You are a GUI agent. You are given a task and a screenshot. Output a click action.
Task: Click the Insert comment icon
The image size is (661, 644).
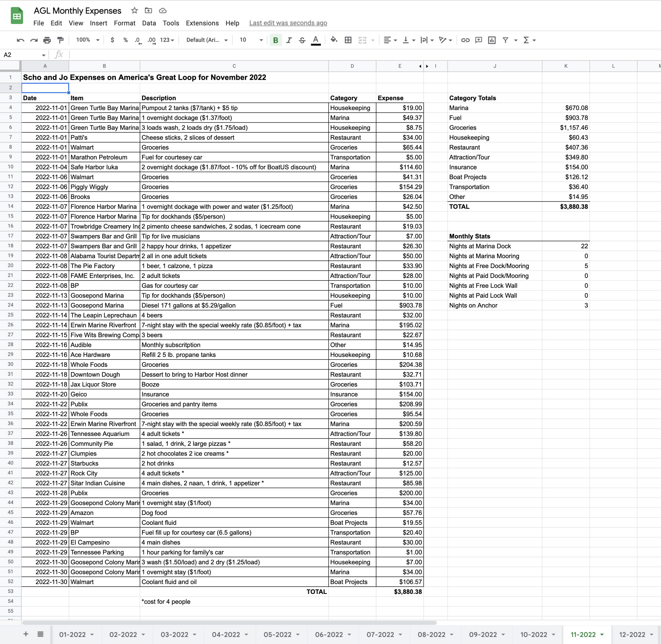pyautogui.click(x=478, y=40)
